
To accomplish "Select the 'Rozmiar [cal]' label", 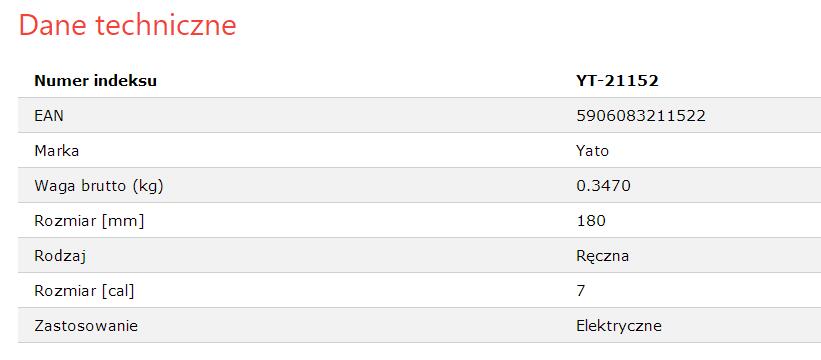I will (84, 291).
